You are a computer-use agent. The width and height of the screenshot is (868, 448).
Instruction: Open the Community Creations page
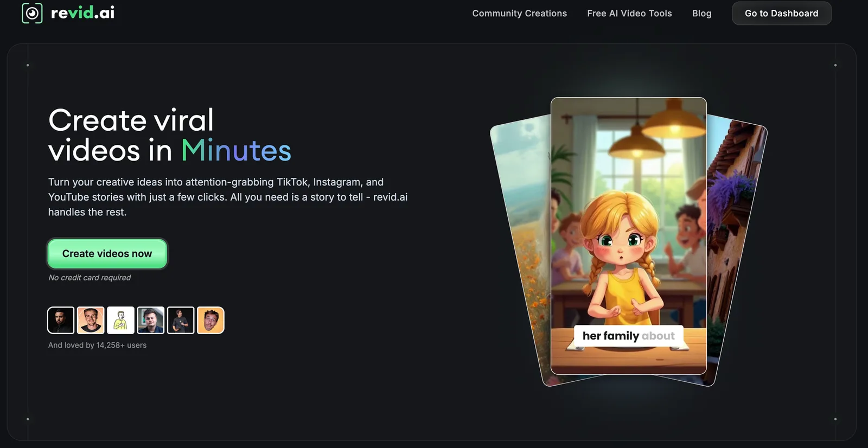519,14
